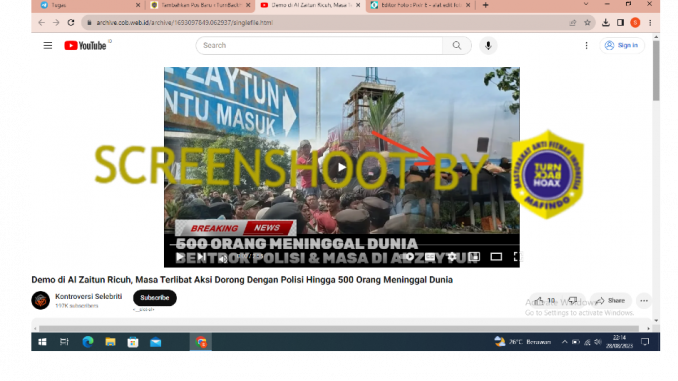678x381 pixels.
Task: Expand tab search chevron in title bar
Action: [x=586, y=4]
